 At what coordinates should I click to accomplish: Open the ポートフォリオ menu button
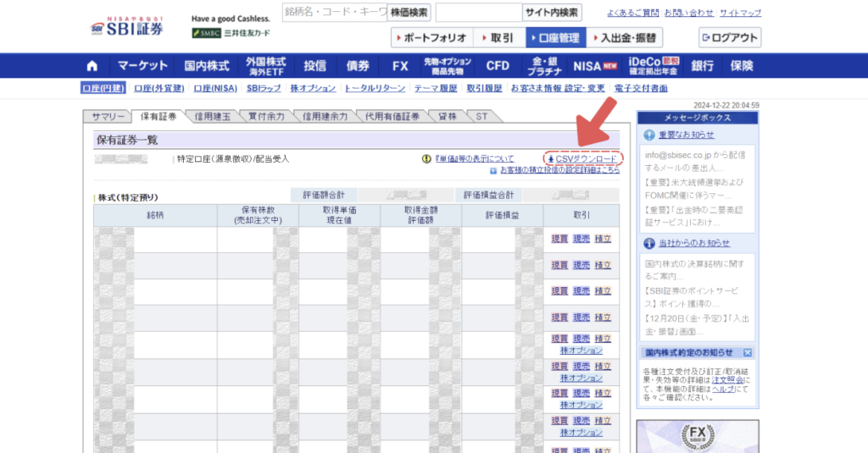(x=431, y=38)
